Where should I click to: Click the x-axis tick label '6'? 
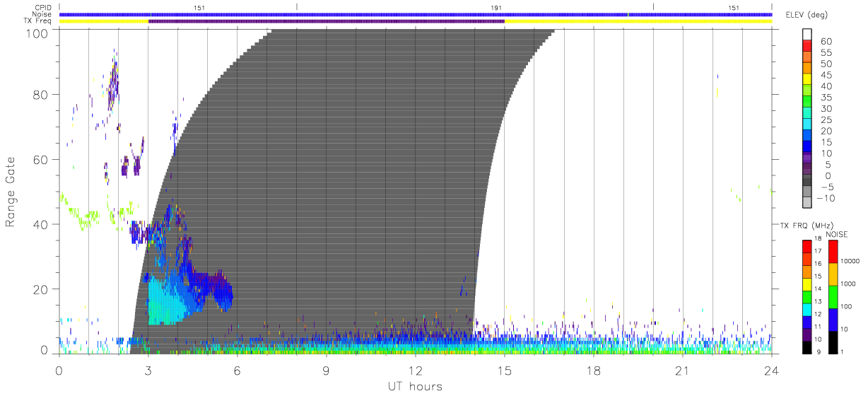point(237,371)
